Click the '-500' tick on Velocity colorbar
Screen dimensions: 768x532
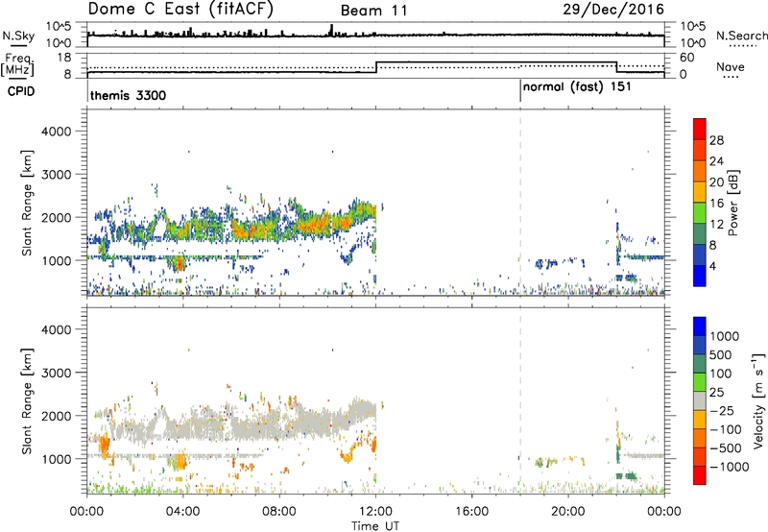726,448
